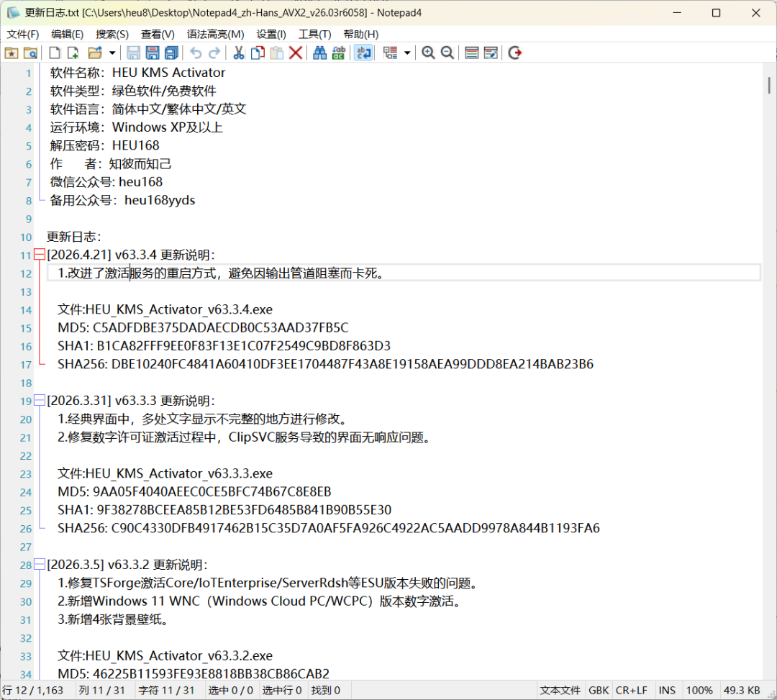Click the 列 11 / 31 column indicator
Screen dimensions: 777x700
(101, 690)
